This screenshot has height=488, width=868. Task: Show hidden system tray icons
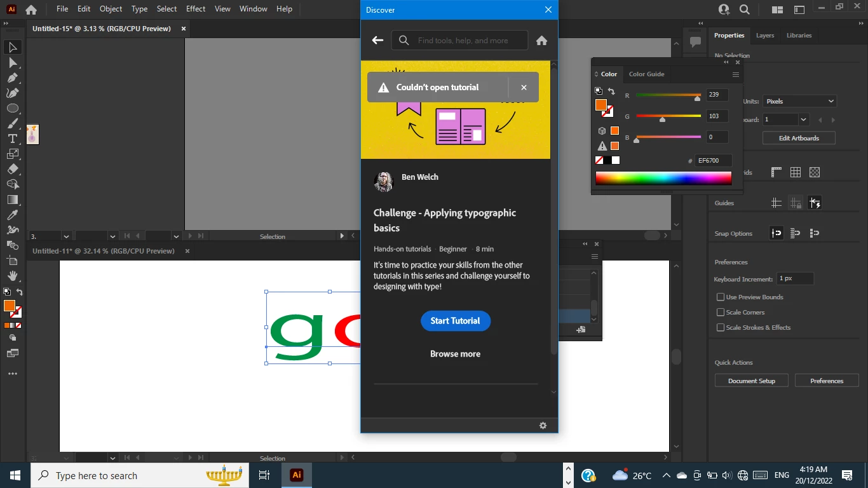[x=666, y=475]
